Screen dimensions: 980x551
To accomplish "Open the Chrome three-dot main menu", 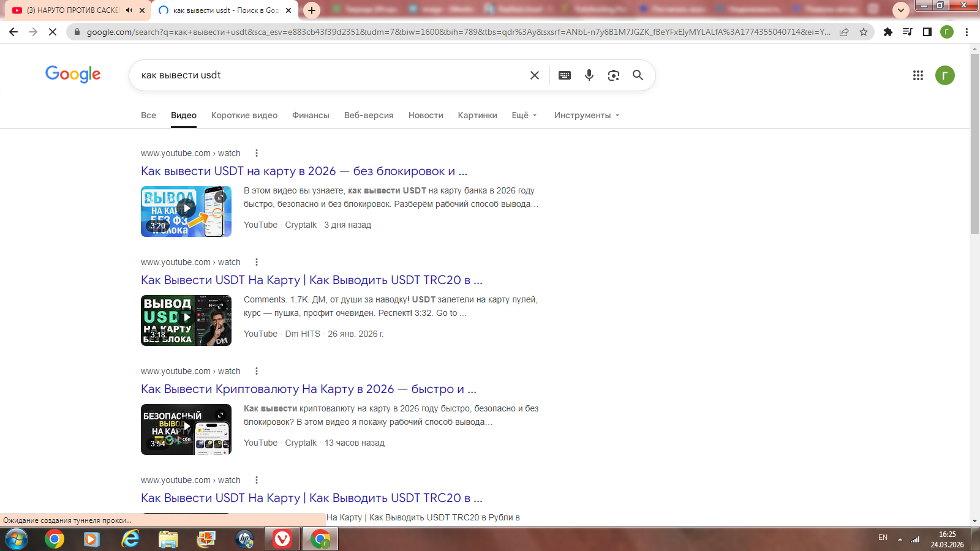I will (967, 32).
